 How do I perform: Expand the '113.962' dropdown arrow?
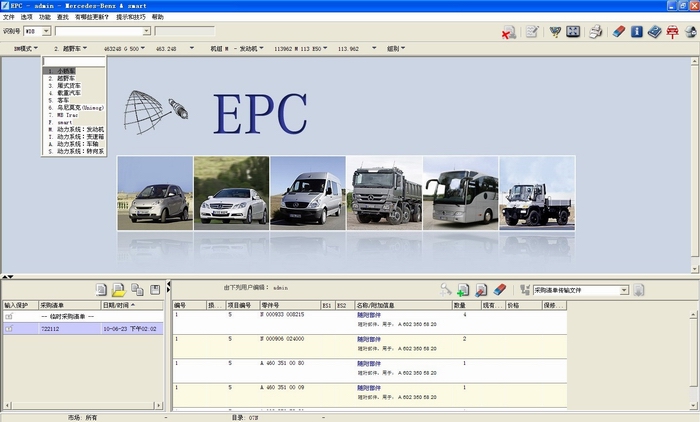point(374,48)
